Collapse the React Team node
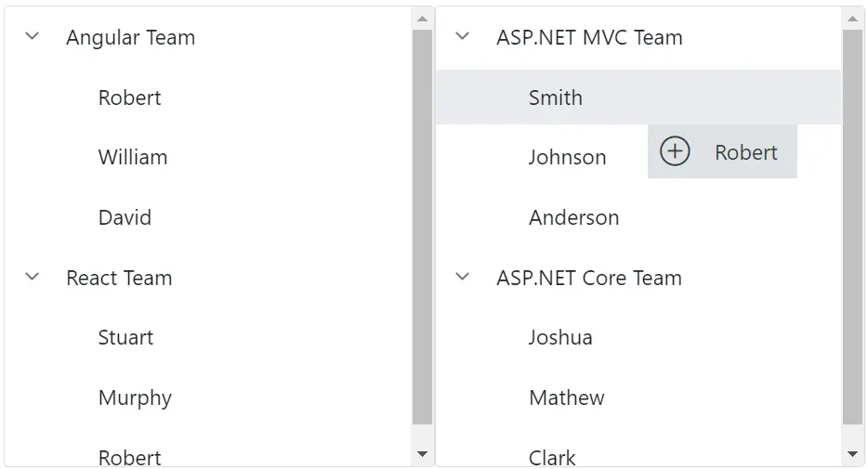This screenshot has width=868, height=469. pyautogui.click(x=33, y=277)
